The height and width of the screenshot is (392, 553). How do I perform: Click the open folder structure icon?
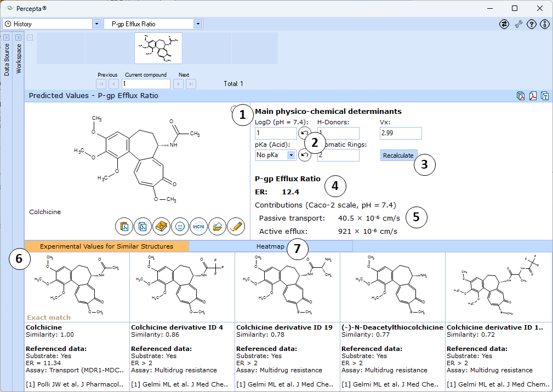217,227
